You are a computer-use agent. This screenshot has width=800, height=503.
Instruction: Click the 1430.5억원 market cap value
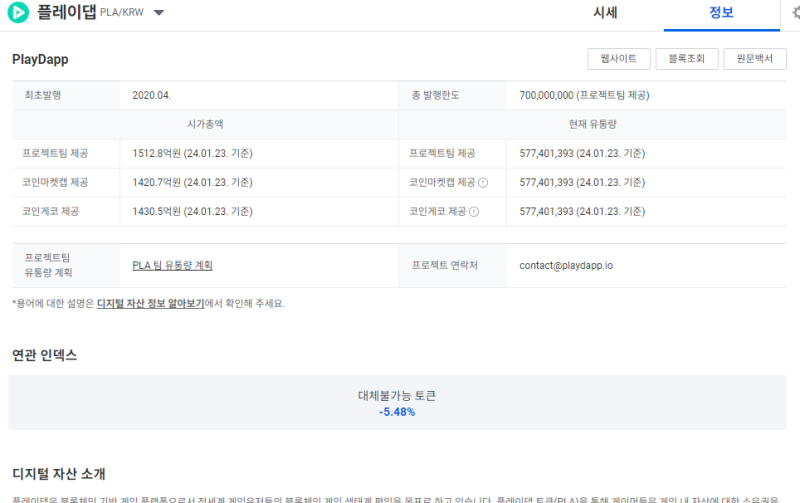click(192, 212)
